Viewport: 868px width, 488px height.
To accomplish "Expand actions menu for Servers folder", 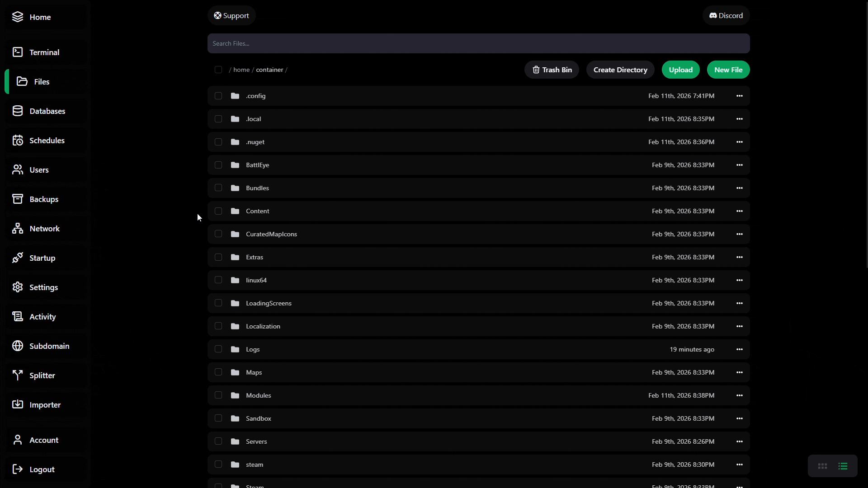I will 739,441.
